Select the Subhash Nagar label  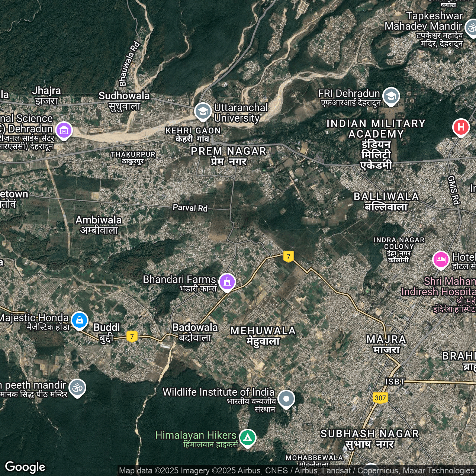click(370, 439)
